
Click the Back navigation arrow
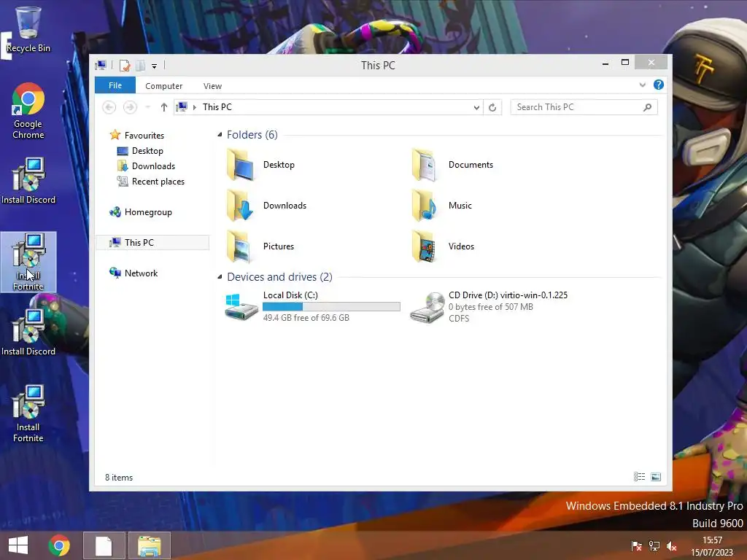[x=109, y=107]
